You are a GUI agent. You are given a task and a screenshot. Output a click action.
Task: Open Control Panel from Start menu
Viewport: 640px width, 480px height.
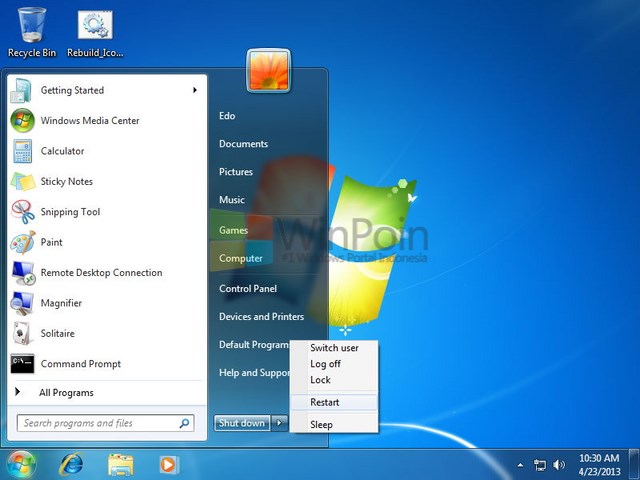point(248,289)
